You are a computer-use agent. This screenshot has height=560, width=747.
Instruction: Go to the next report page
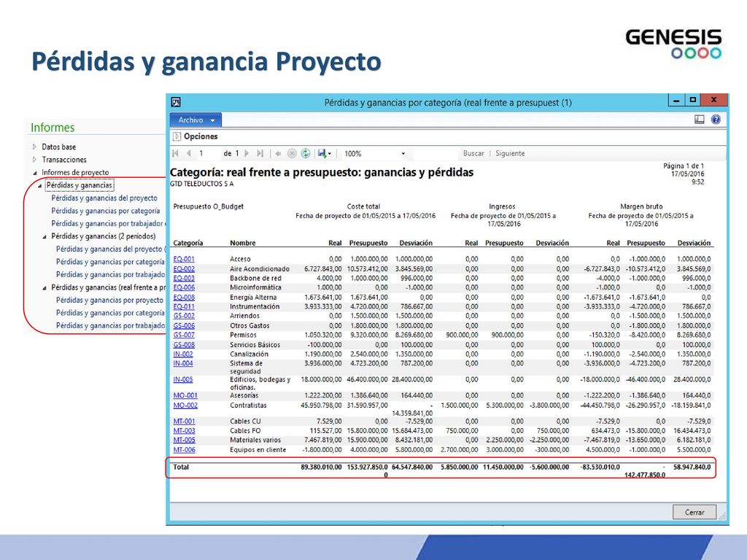click(247, 153)
